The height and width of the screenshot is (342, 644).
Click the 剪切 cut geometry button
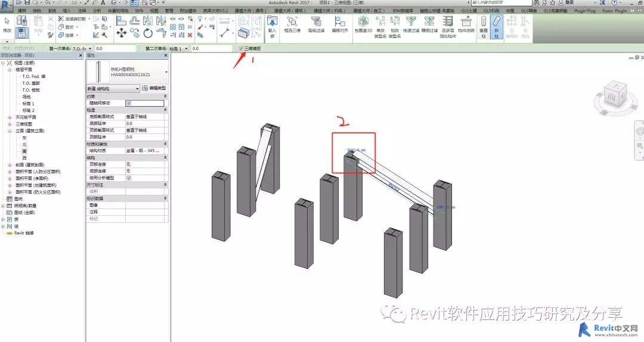[66, 27]
